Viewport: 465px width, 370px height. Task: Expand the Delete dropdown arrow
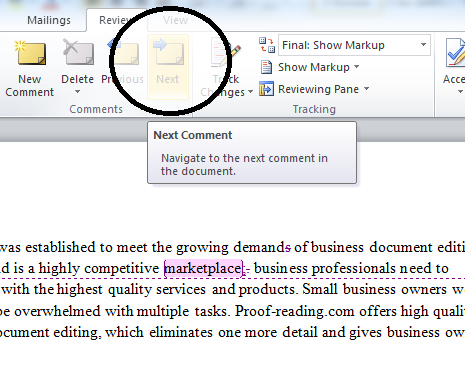point(77,92)
